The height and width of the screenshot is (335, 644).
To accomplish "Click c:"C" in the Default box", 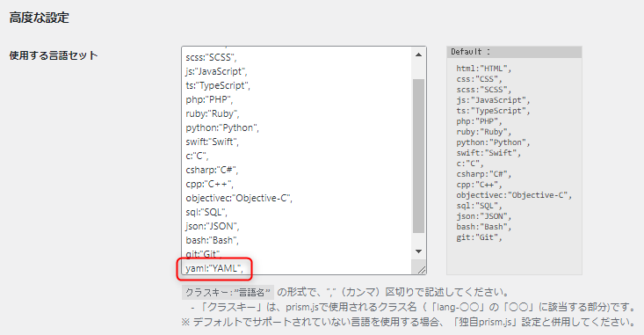I will (470, 164).
